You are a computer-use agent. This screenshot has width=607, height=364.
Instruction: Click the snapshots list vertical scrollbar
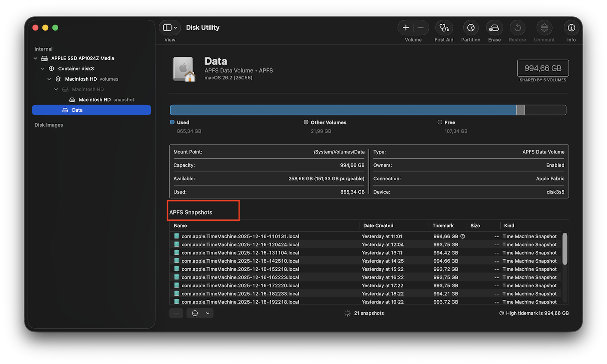coord(565,249)
